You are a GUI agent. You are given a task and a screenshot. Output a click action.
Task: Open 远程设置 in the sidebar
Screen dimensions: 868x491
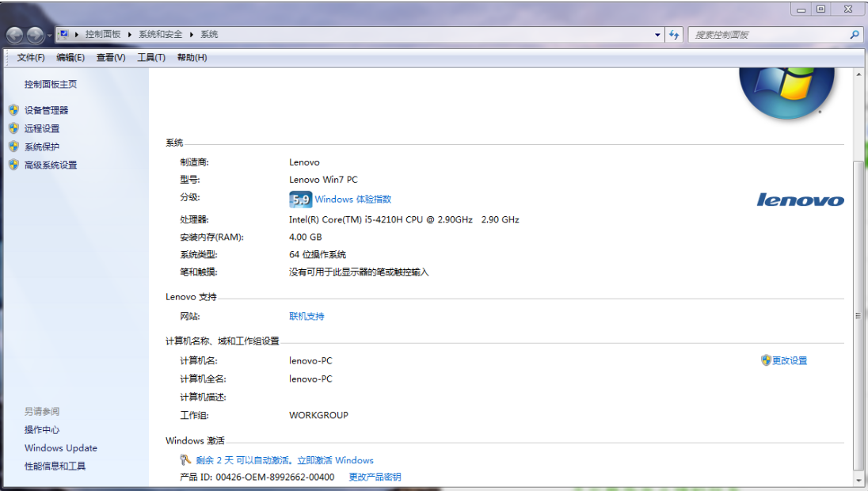(40, 128)
